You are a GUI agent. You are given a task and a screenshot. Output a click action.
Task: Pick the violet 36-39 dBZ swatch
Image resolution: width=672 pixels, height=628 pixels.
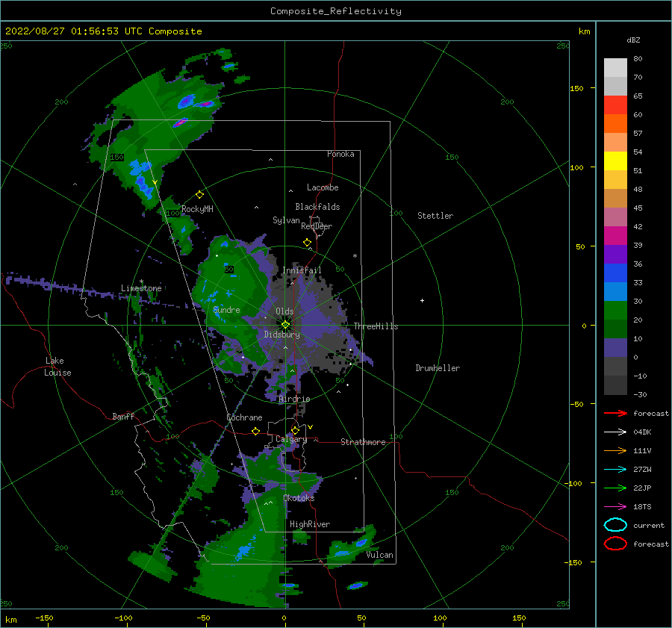tap(615, 255)
